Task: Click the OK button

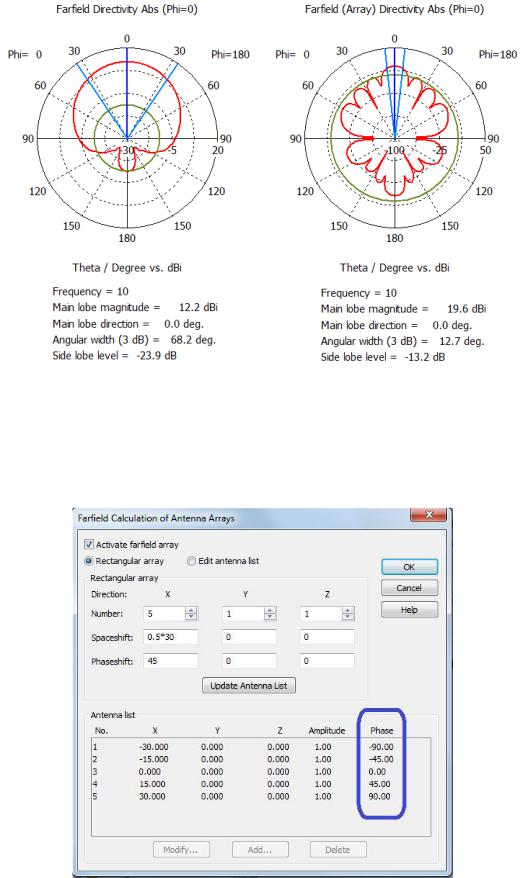Action: coord(409,567)
